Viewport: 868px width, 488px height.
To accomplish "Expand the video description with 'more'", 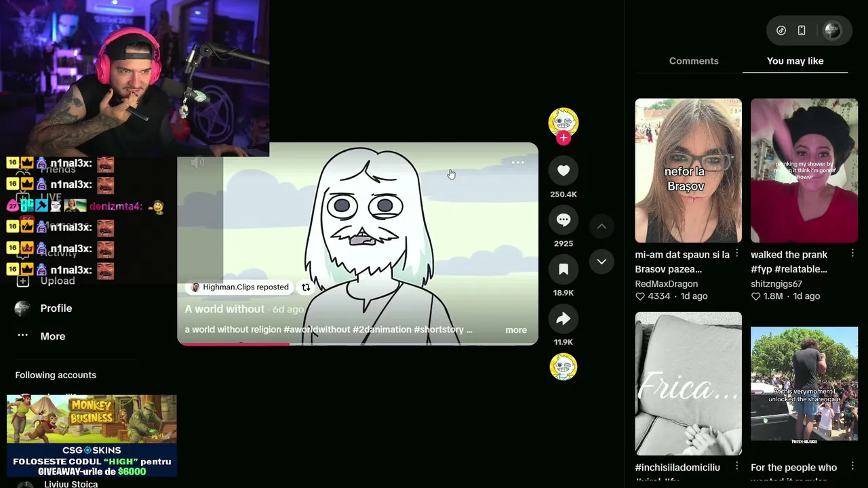I will point(516,330).
